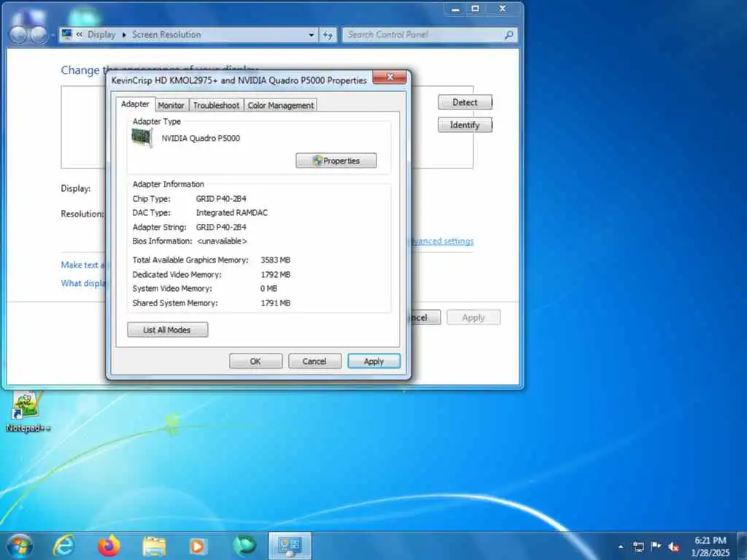Click the Forward arrow in Control Panel window

[x=39, y=35]
